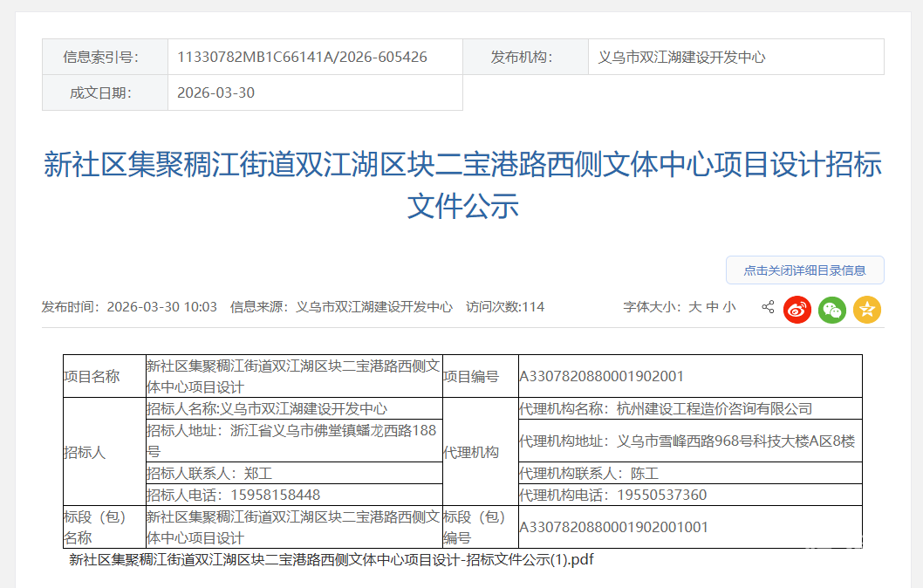Open the 招标文件公示(1).pdf attachment link
The image size is (923, 588).
(331, 559)
